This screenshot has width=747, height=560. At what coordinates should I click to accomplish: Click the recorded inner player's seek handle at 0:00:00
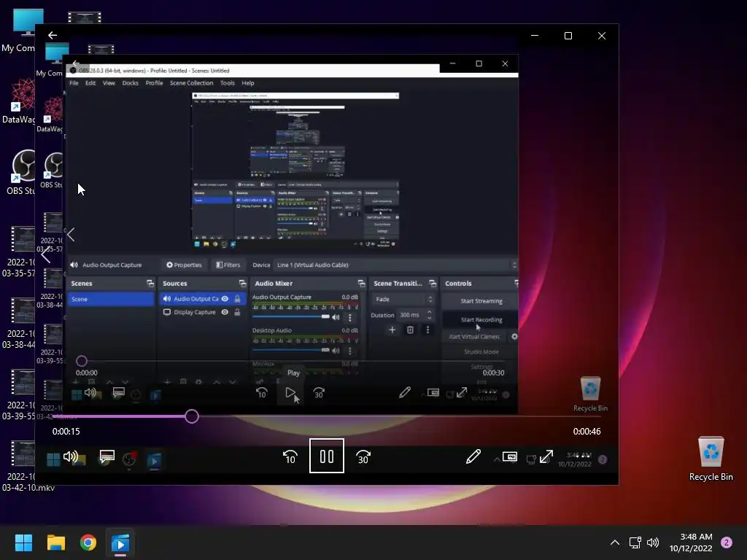82,361
